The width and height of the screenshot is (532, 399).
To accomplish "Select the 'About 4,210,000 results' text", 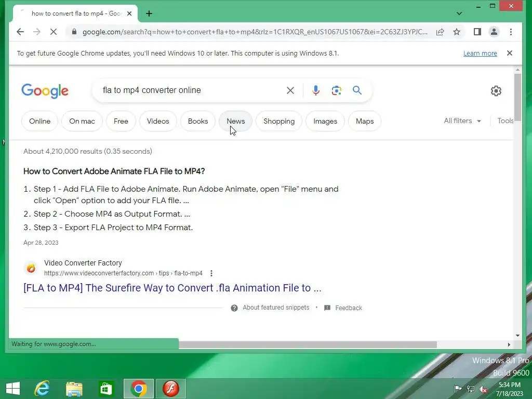I will click(87, 151).
